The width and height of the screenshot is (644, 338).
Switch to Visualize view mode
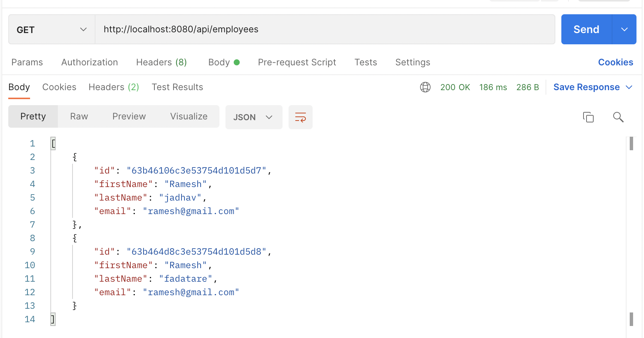[189, 116]
